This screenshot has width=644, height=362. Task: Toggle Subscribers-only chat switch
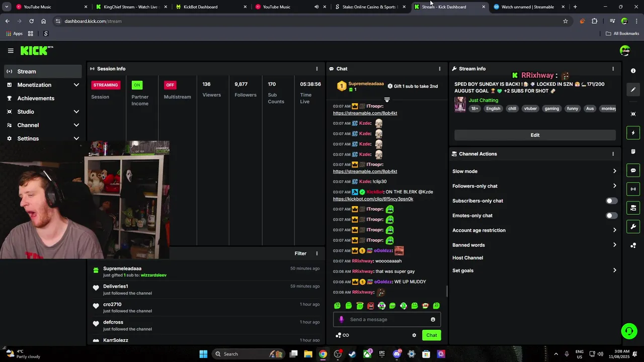(x=611, y=201)
